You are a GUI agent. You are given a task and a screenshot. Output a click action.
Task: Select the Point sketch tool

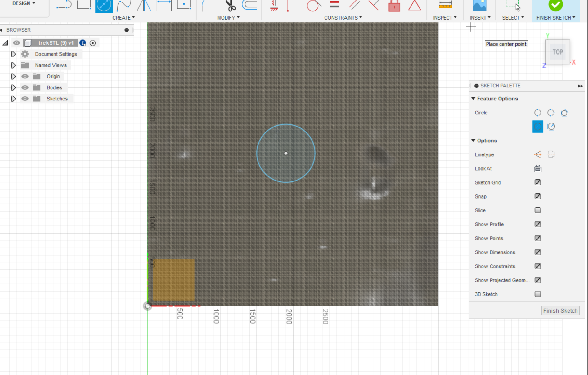pyautogui.click(x=184, y=5)
